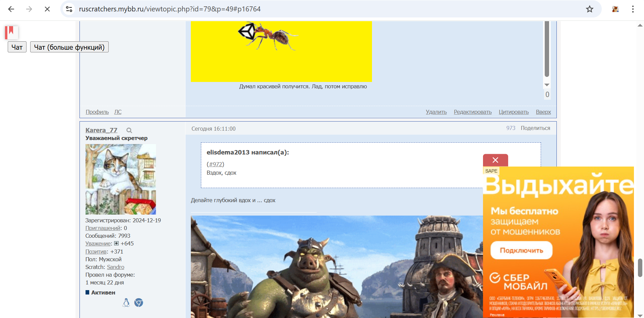Screen dimensions: 644x318
Task: Open quoted post #972 link
Action: pyautogui.click(x=215, y=164)
